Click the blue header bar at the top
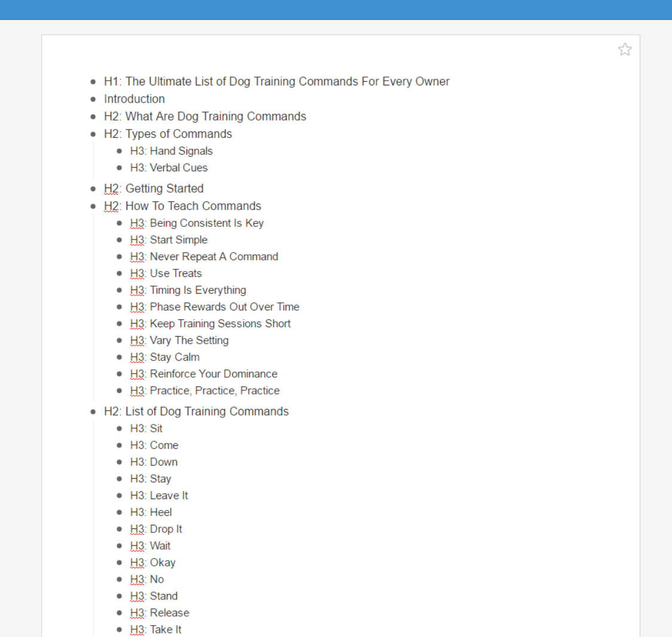Image resolution: width=672 pixels, height=637 pixels. pyautogui.click(x=336, y=10)
